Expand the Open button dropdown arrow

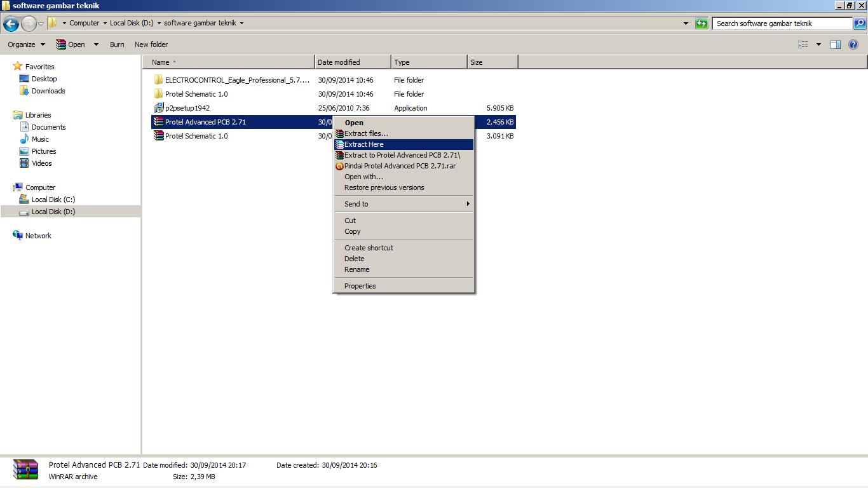[x=96, y=44]
